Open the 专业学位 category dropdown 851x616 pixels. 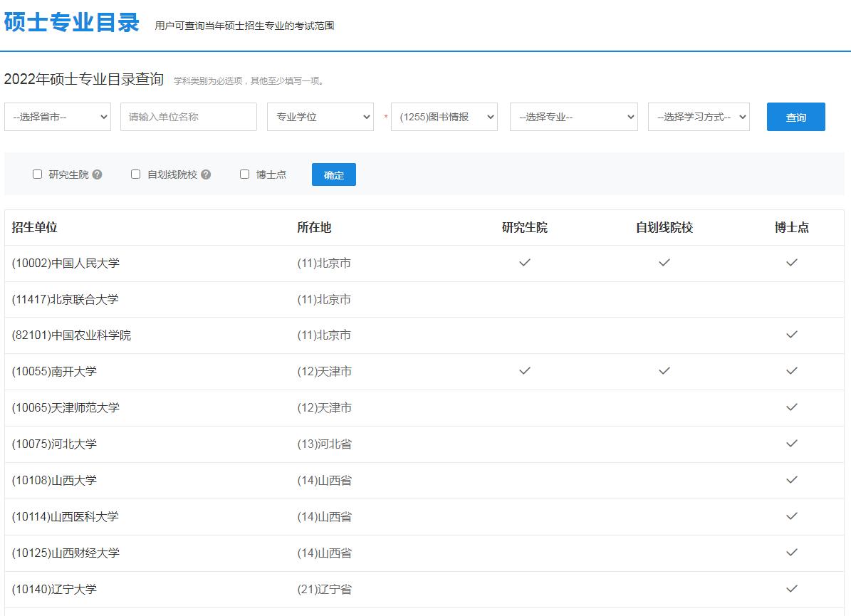[320, 117]
